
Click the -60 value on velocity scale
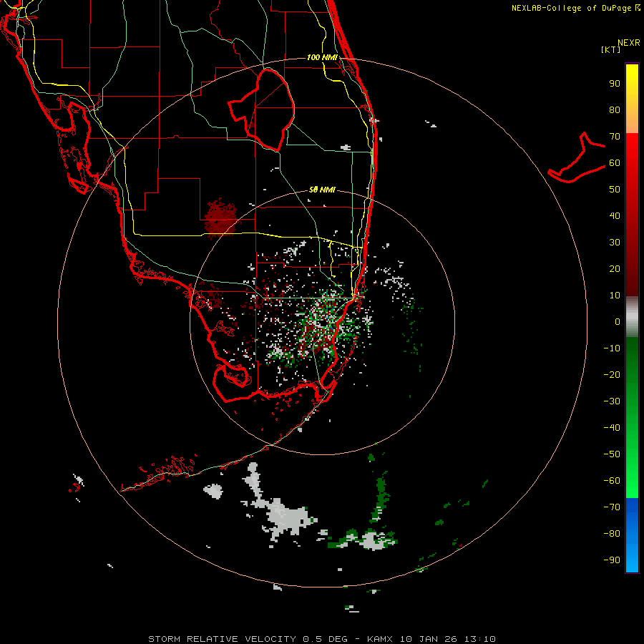612,481
